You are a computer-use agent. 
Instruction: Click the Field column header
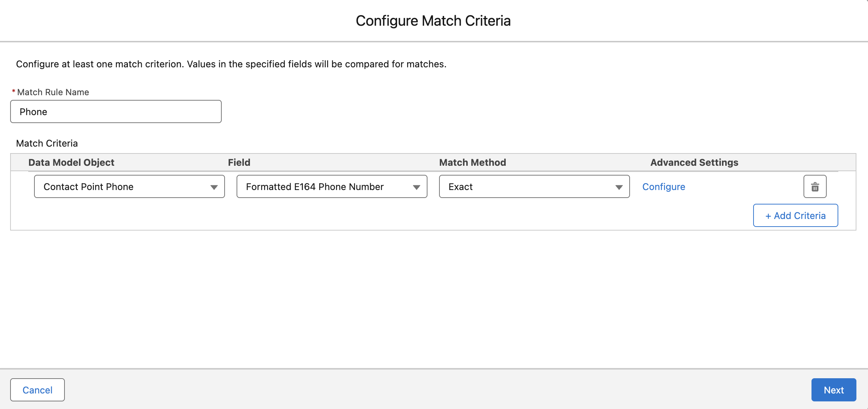coord(239,163)
